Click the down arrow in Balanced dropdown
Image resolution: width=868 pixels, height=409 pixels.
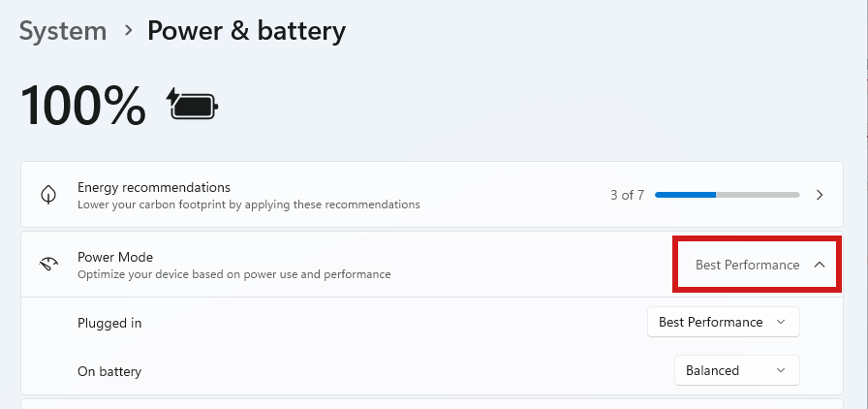click(x=781, y=370)
